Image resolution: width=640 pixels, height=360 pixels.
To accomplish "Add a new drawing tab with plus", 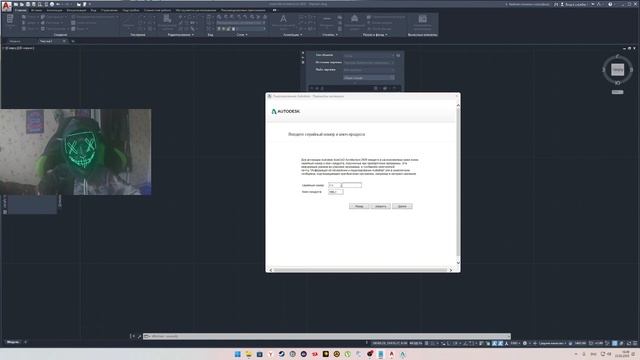I will [x=73, y=41].
